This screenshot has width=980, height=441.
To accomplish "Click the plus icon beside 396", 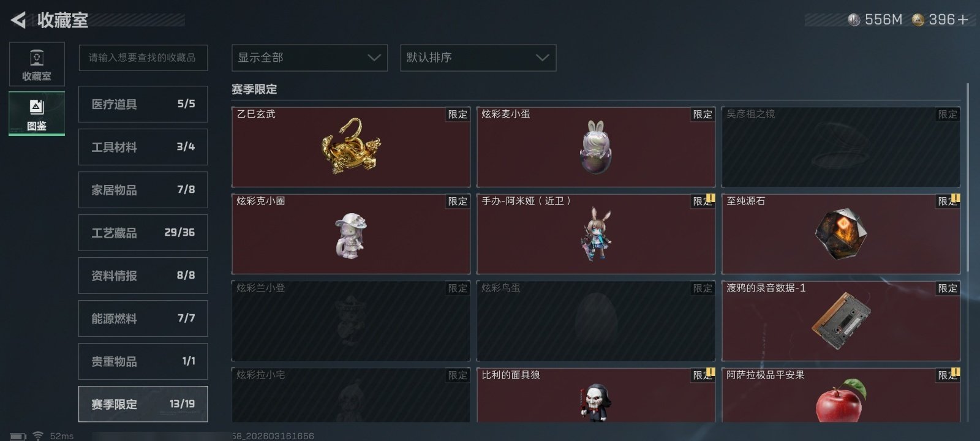I will coord(963,20).
